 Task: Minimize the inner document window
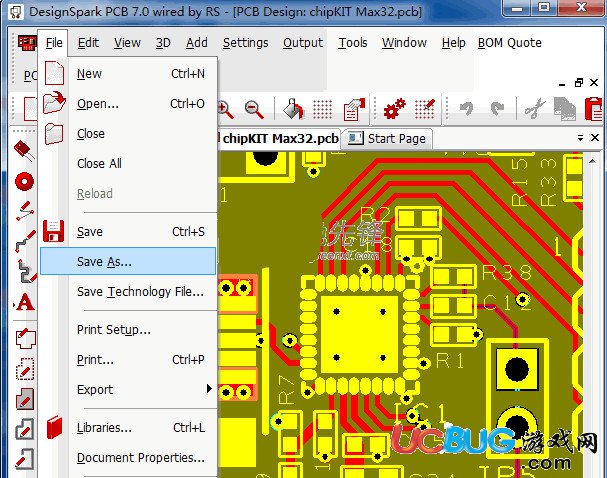(x=562, y=84)
